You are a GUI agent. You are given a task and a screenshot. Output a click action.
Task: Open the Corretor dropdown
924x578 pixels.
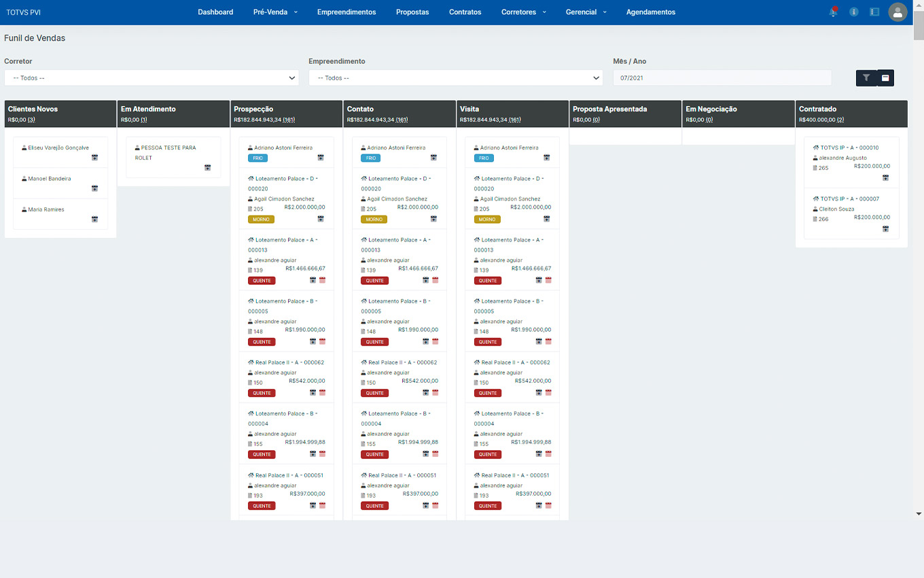tap(152, 78)
